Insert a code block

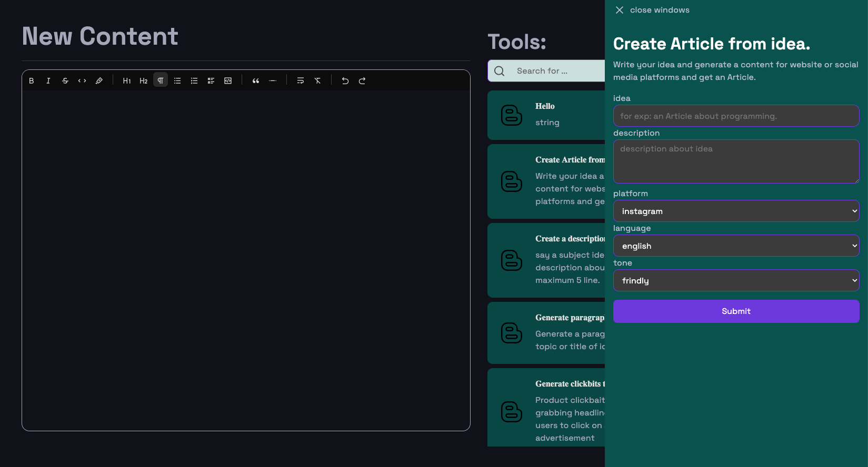pyautogui.click(x=228, y=81)
